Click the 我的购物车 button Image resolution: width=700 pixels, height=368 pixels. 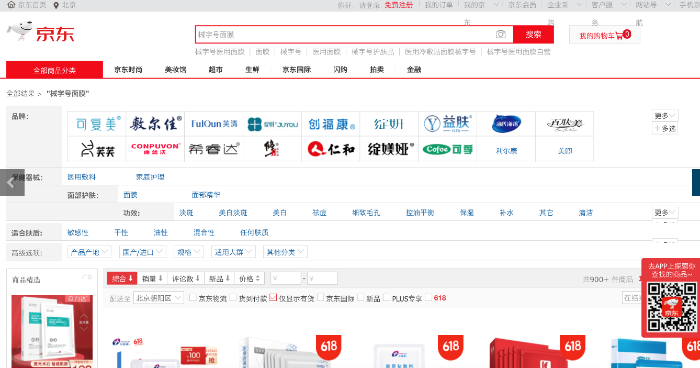coord(605,35)
